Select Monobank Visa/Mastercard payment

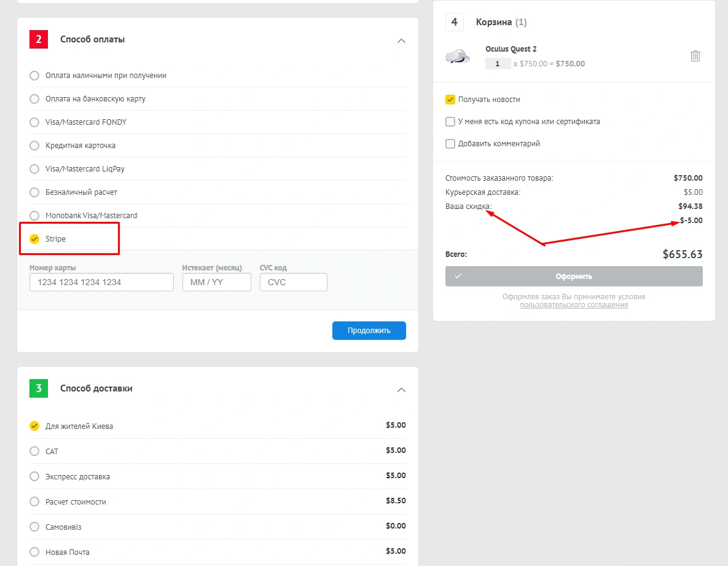(34, 216)
